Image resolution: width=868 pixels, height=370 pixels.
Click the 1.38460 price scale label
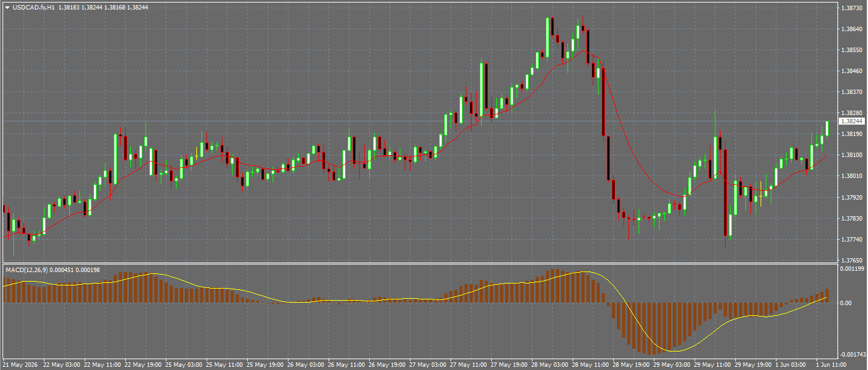(x=851, y=71)
